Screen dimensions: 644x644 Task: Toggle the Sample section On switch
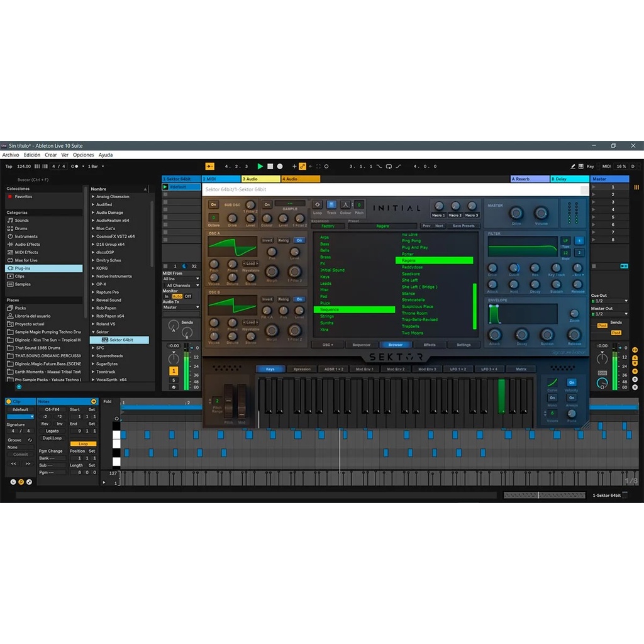(267, 204)
